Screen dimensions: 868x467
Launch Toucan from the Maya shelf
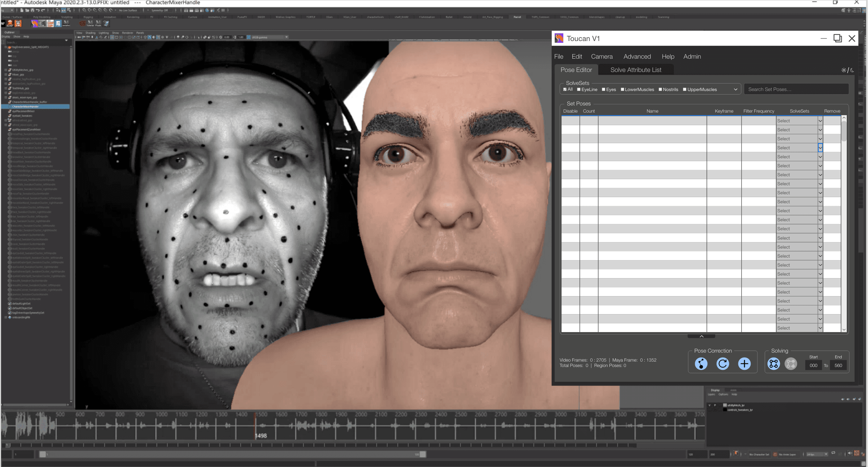tap(35, 23)
